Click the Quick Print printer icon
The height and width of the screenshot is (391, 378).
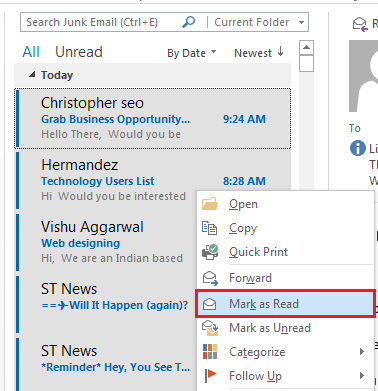210,252
